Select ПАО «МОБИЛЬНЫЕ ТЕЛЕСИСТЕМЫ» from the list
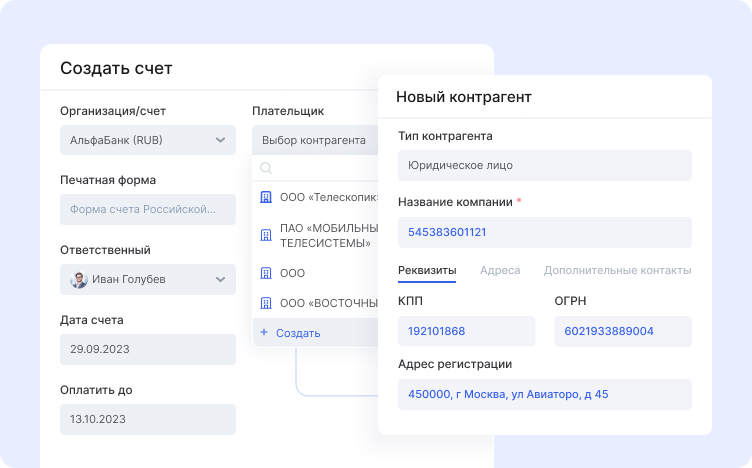The width and height of the screenshot is (752, 468). 328,235
